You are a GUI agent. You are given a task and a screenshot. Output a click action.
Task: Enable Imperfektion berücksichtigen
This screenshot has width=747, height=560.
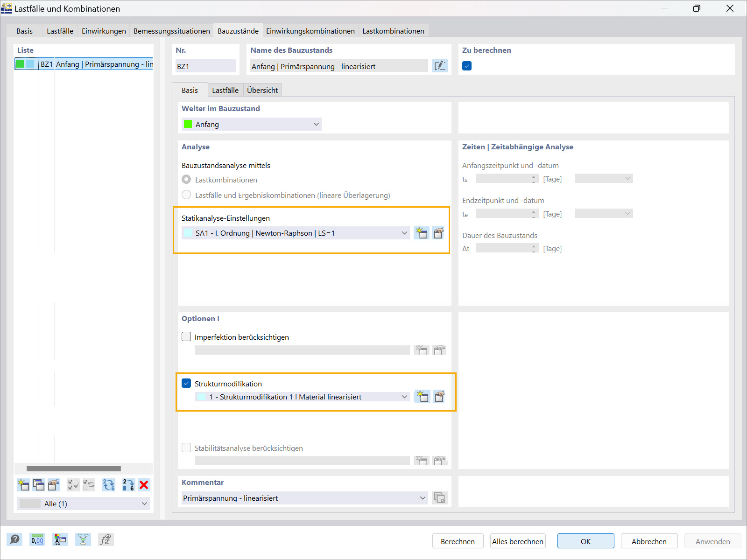coord(186,336)
